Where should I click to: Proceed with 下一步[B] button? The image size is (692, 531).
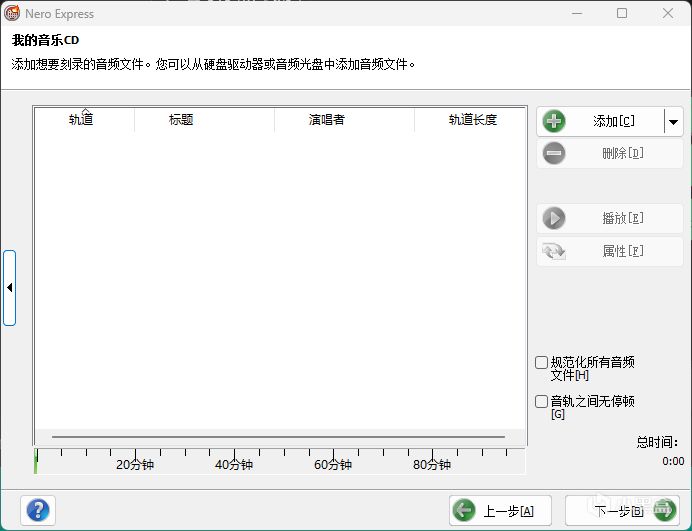(x=622, y=511)
